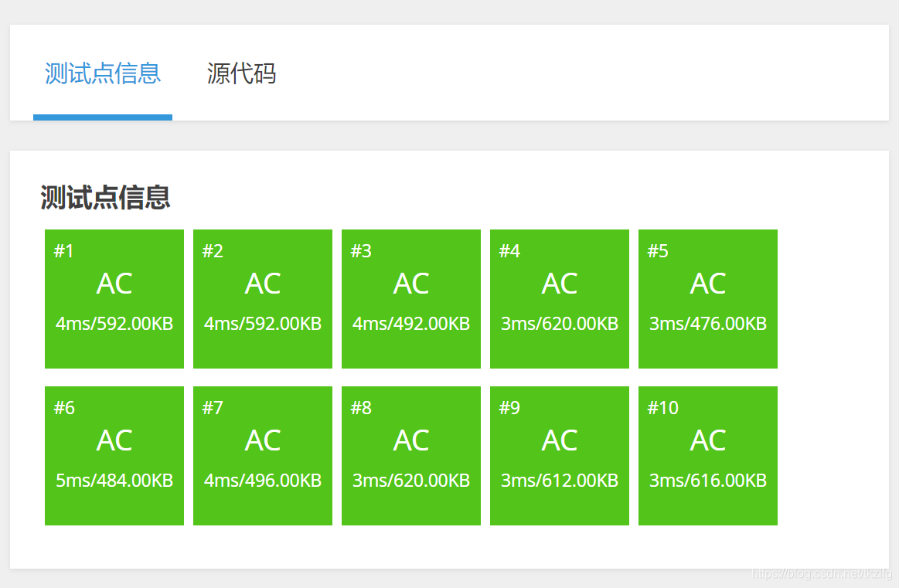Image resolution: width=899 pixels, height=588 pixels.
Task: Select test point #3 with 492.00KB memory
Action: click(410, 298)
